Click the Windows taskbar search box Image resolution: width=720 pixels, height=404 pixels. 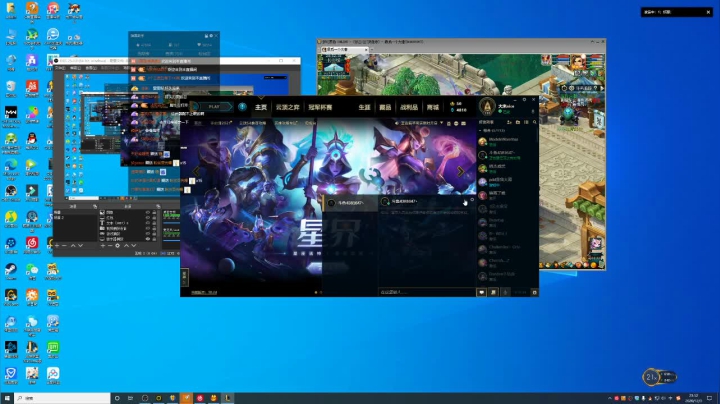(62, 398)
